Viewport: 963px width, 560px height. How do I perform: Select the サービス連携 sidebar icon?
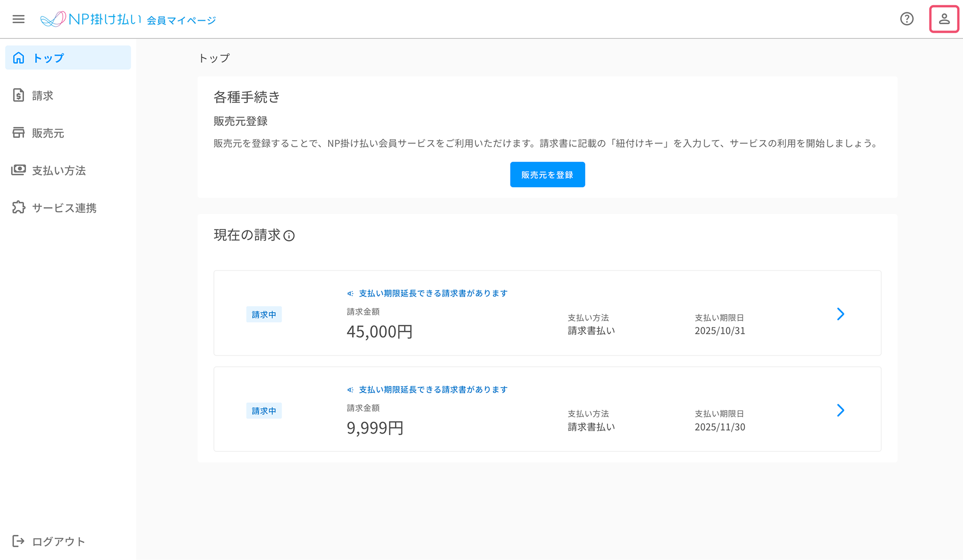[x=19, y=208]
